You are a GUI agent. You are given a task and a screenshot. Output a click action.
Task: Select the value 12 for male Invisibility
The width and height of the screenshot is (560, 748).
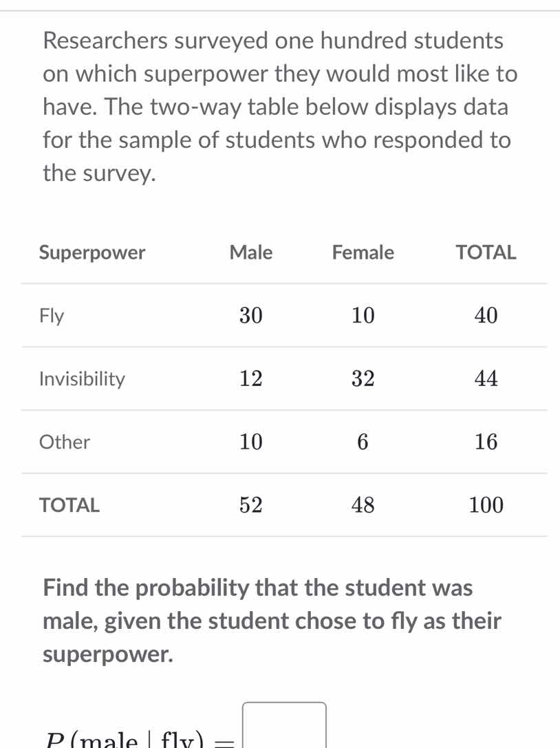click(x=250, y=378)
